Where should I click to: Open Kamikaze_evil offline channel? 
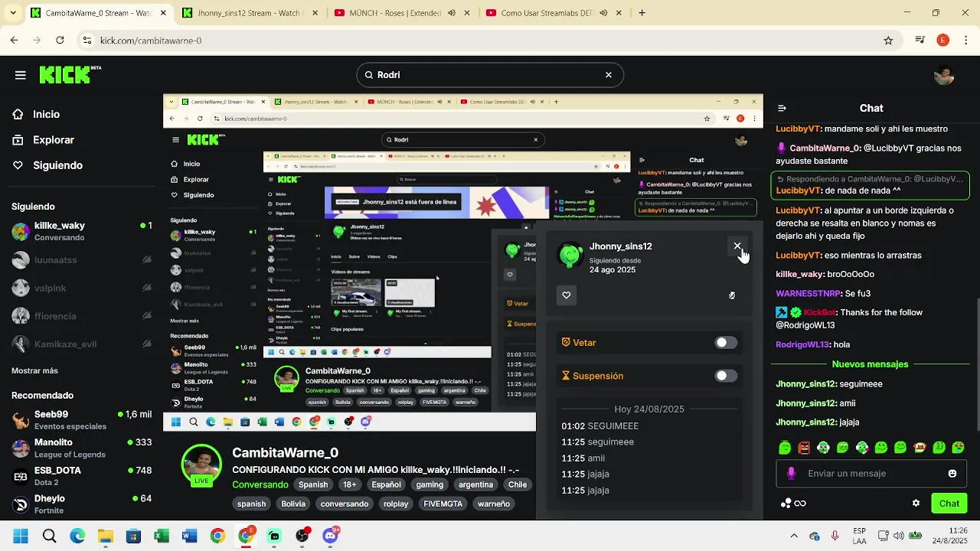click(x=81, y=344)
